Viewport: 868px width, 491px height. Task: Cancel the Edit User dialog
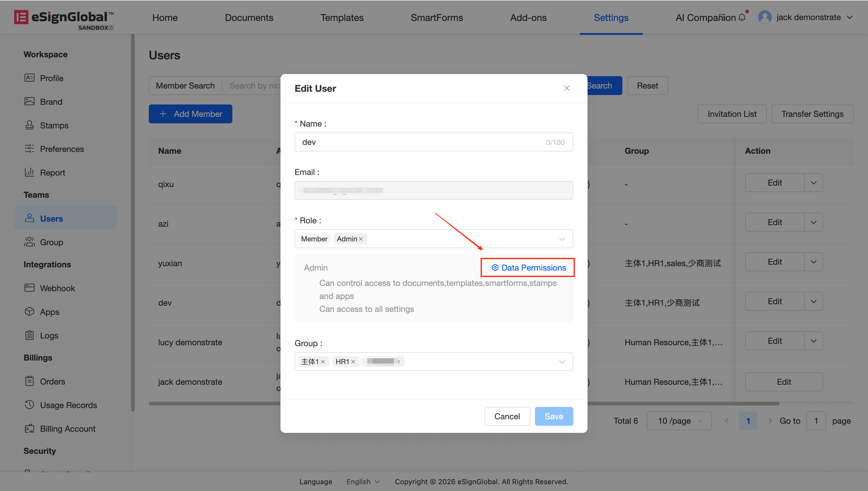507,416
